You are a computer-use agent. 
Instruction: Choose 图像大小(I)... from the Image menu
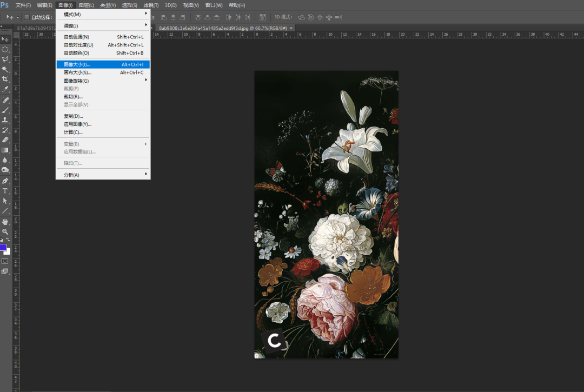(103, 64)
